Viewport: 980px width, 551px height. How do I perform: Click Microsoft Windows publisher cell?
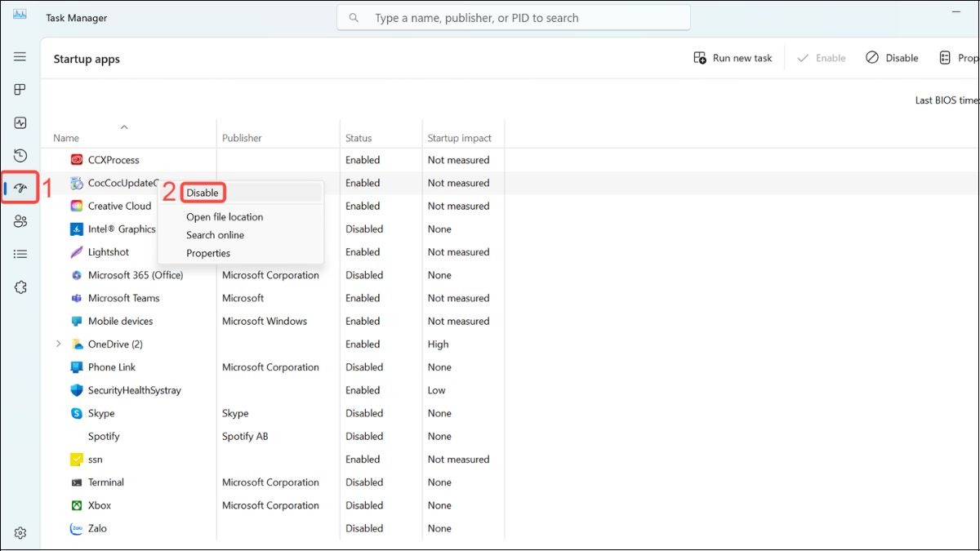[x=265, y=322]
